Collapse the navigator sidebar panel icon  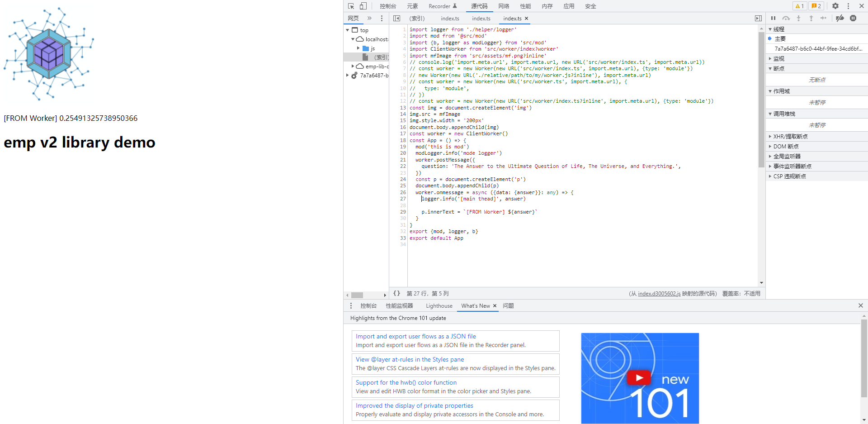(x=396, y=18)
